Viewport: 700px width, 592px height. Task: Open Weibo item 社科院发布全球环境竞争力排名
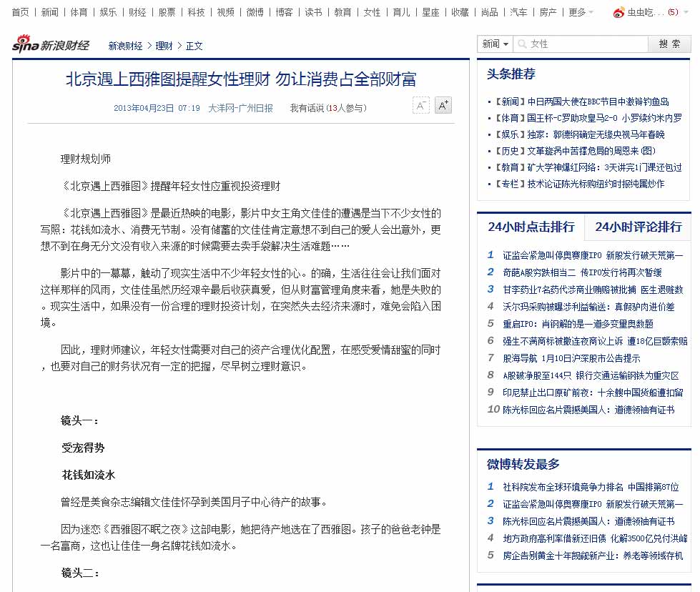pyautogui.click(x=591, y=487)
